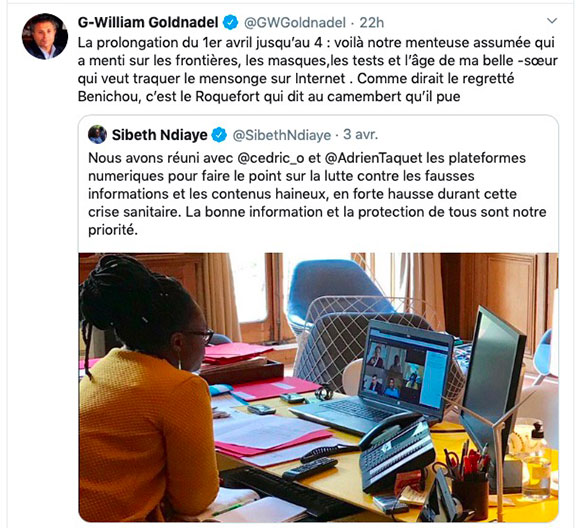Open the quoted tweet's 3 avr. date
580x528 pixels.
pos(360,135)
